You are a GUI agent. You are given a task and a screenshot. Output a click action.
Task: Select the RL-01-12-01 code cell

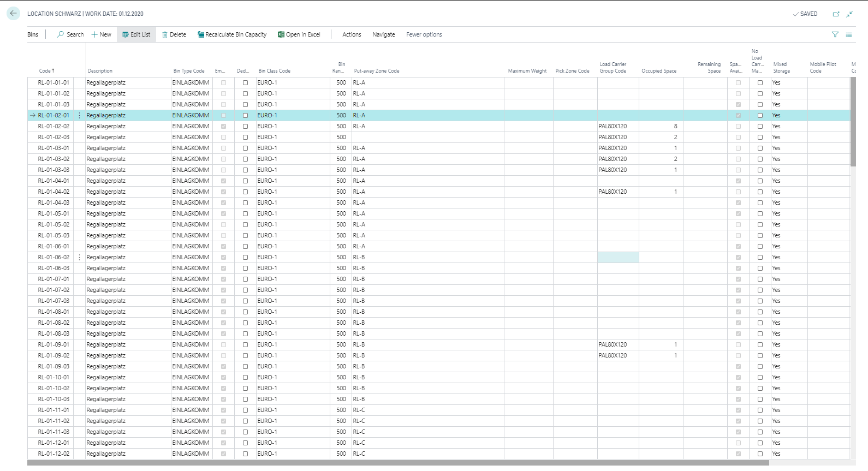[53, 443]
